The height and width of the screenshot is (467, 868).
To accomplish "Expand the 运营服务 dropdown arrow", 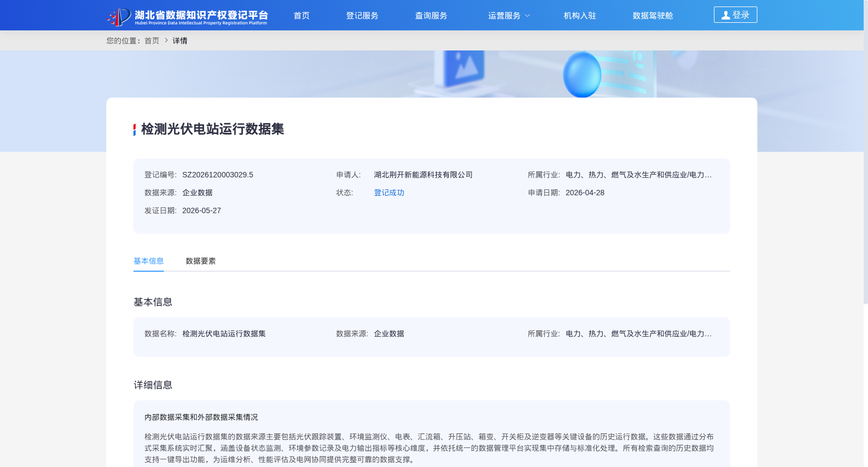I will [x=527, y=16].
